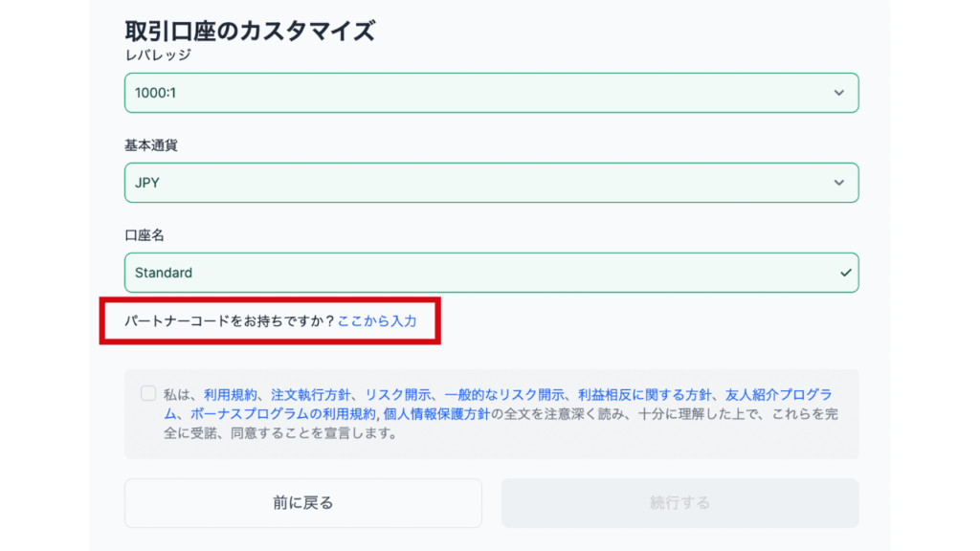Click the green checkmark in the account name field
Screen dimensions: 980x551
coord(845,273)
